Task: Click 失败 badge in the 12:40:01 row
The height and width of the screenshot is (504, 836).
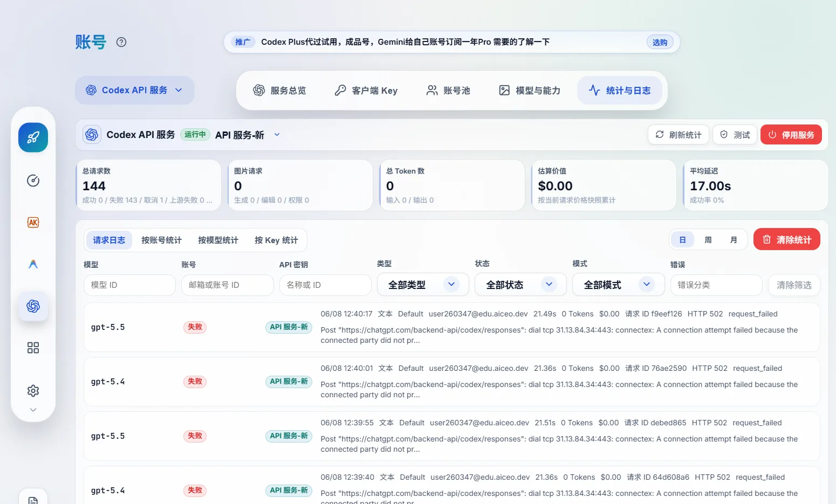Action: click(195, 382)
